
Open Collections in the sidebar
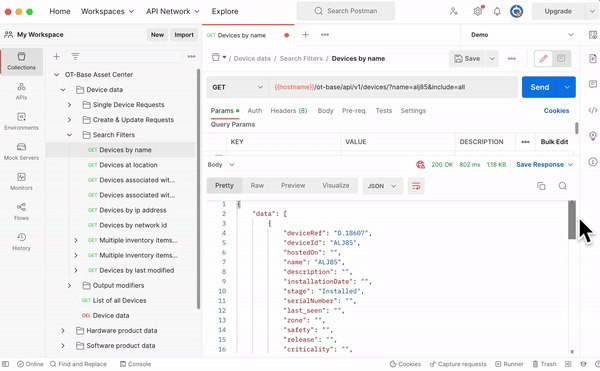[x=21, y=61]
